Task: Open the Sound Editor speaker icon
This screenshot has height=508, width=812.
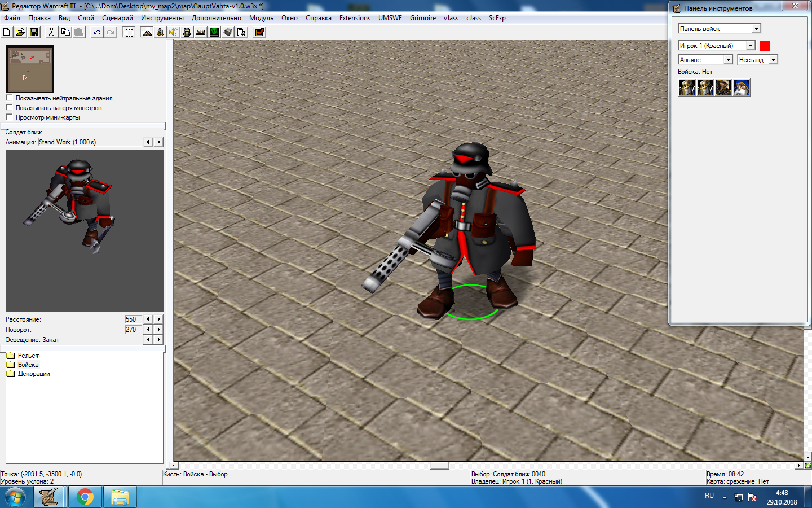Action: coord(174,32)
